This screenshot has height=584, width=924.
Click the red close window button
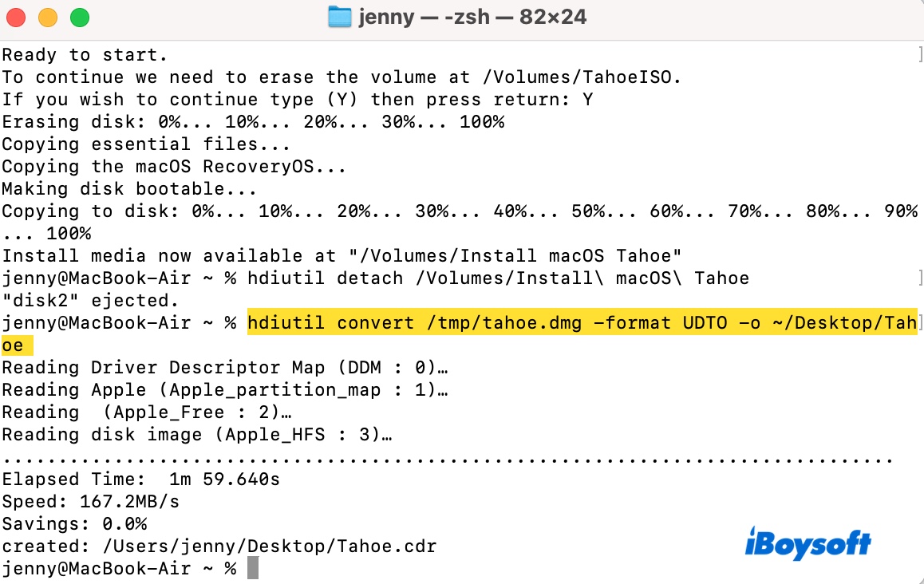click(x=20, y=17)
